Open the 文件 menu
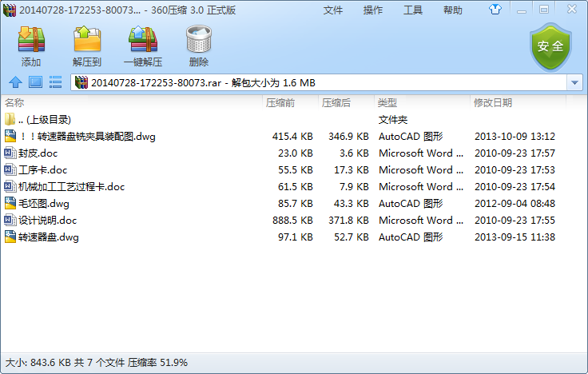 point(333,10)
